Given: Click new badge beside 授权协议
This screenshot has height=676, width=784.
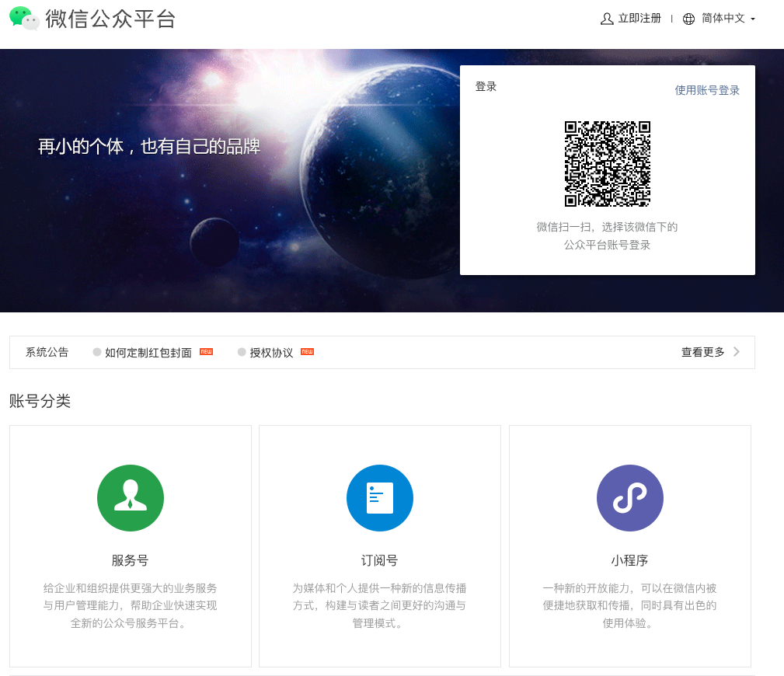Looking at the screenshot, I should 307,352.
